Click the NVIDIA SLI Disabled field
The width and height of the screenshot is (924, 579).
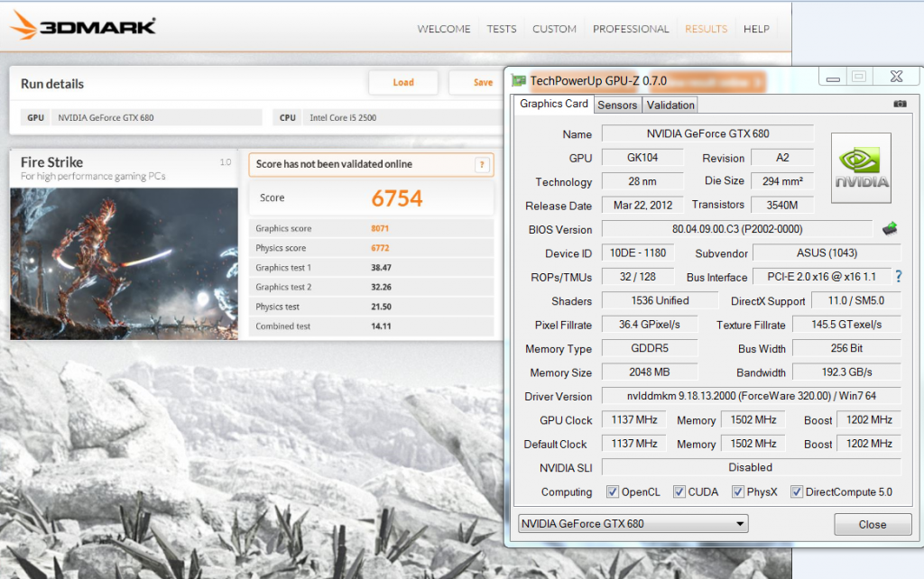(x=752, y=468)
